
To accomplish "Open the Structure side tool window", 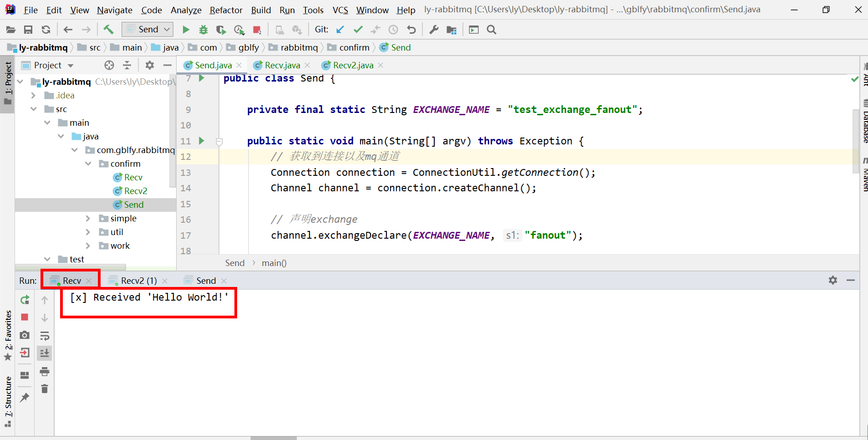I will tap(8, 401).
